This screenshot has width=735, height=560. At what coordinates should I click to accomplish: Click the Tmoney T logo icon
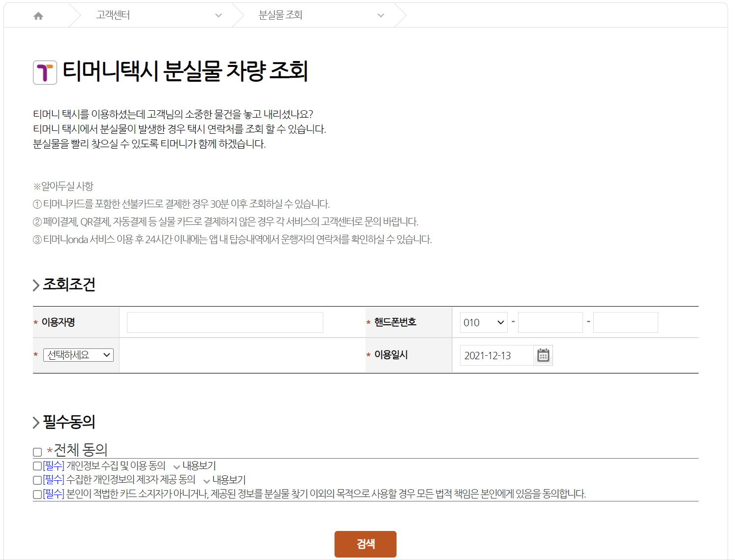[45, 72]
